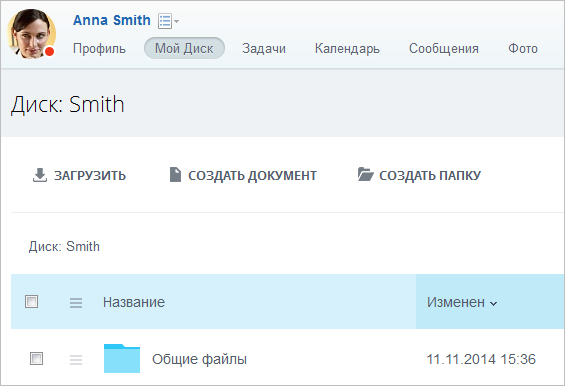
Task: Click the Диск: Smith breadcrumb
Action: 64,247
